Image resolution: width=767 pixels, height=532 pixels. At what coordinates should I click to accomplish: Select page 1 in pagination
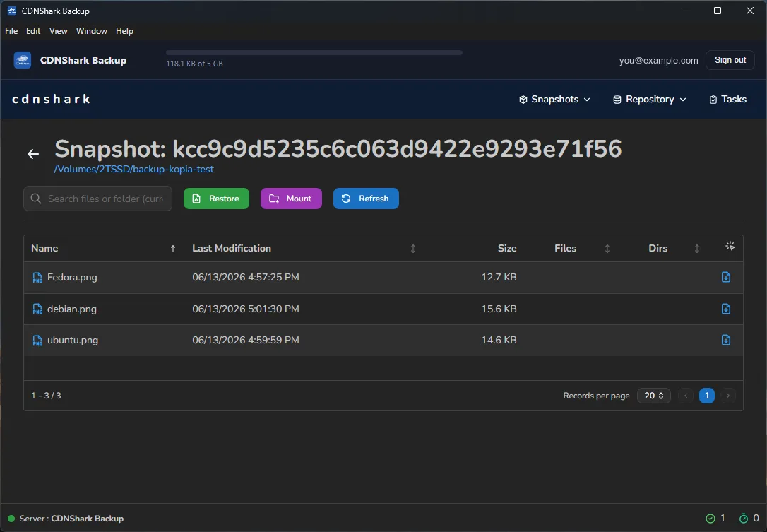[707, 396]
